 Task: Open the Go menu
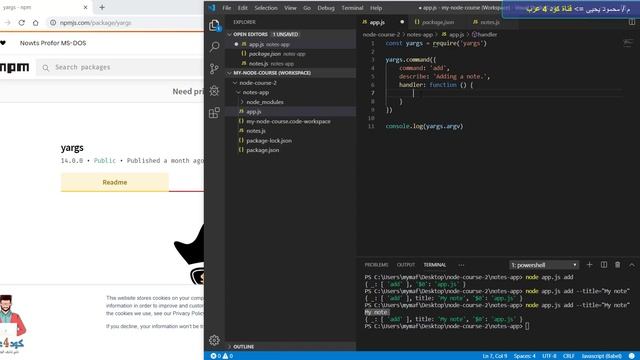(x=307, y=8)
